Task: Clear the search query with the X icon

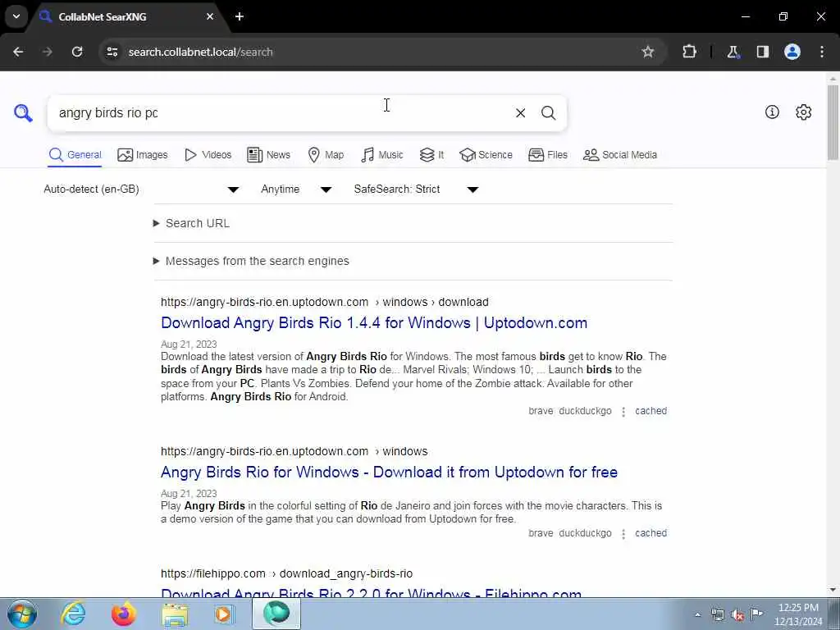Action: 520,113
